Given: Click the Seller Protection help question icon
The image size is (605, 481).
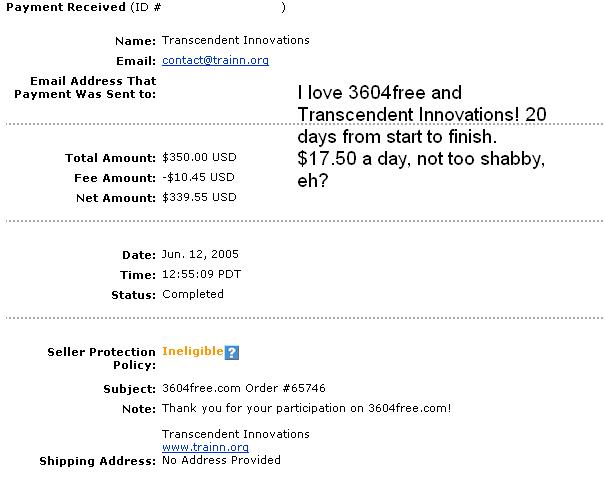Looking at the screenshot, I should tap(232, 352).
